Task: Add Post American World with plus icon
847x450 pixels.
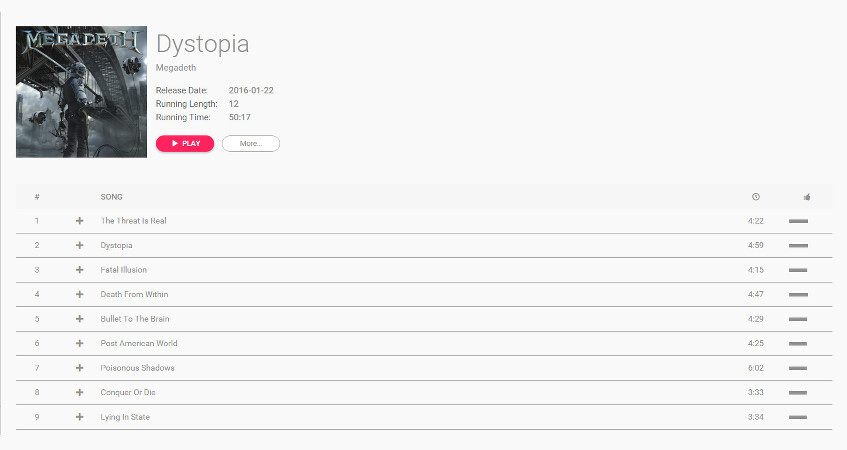Action: tap(79, 343)
